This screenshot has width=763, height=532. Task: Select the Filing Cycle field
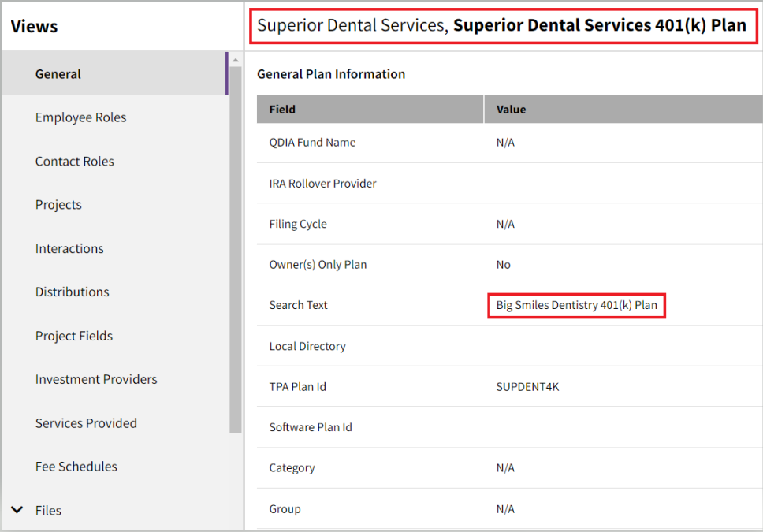(x=298, y=224)
